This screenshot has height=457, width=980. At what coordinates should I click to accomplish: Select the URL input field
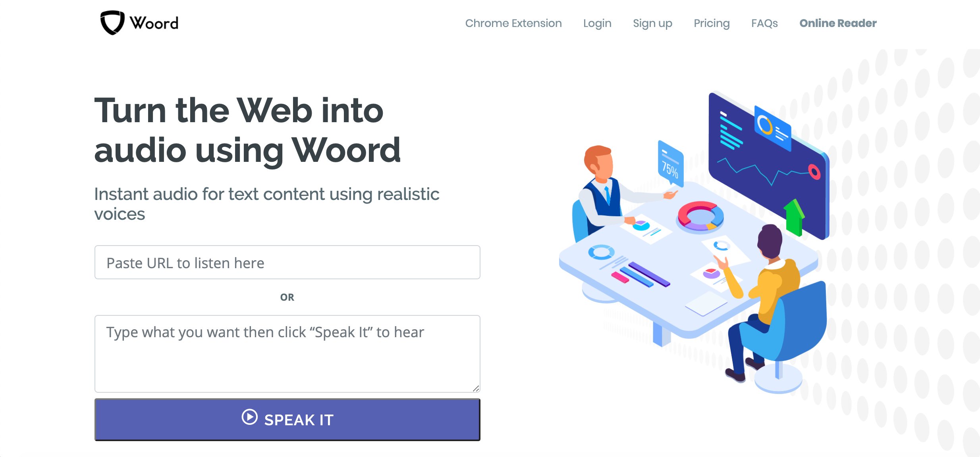(288, 262)
